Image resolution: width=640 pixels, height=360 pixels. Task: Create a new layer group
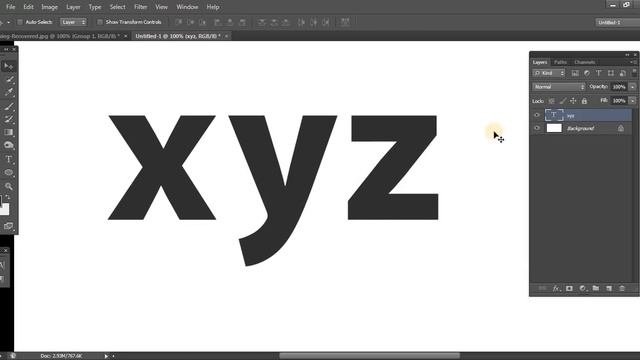click(596, 288)
